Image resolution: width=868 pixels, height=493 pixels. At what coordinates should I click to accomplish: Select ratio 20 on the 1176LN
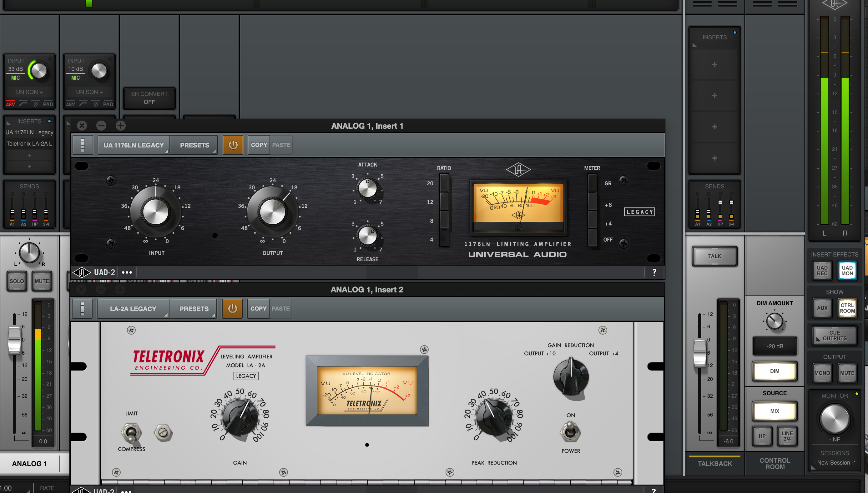pyautogui.click(x=444, y=183)
